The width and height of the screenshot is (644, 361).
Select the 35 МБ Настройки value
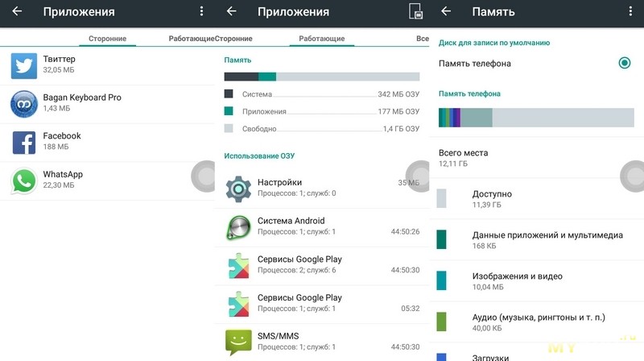point(409,183)
